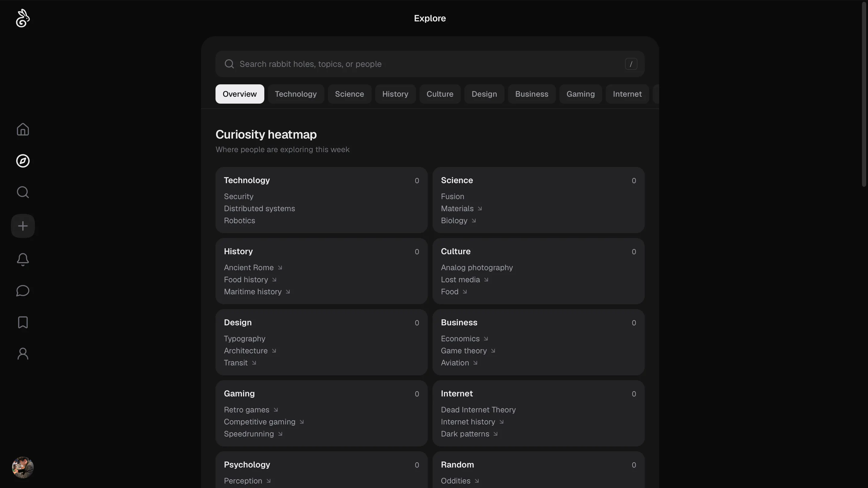The image size is (868, 488).
Task: Open the Business tab
Action: [531, 94]
